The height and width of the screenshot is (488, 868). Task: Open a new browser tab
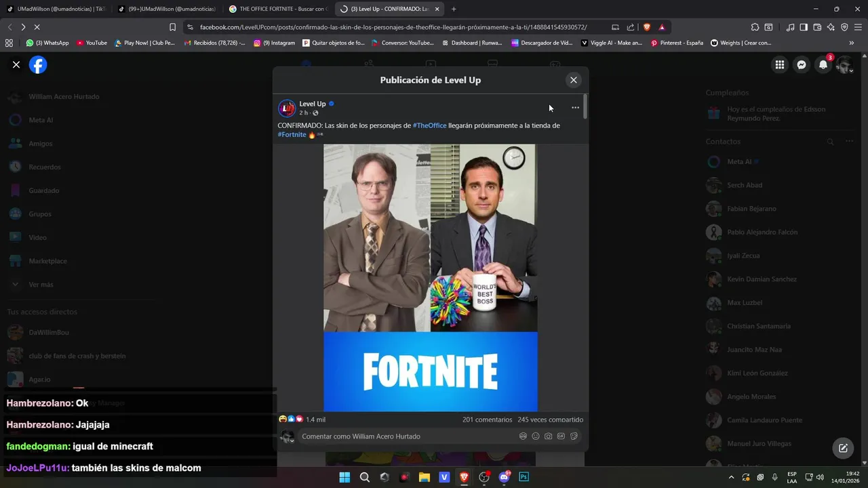[x=454, y=9]
